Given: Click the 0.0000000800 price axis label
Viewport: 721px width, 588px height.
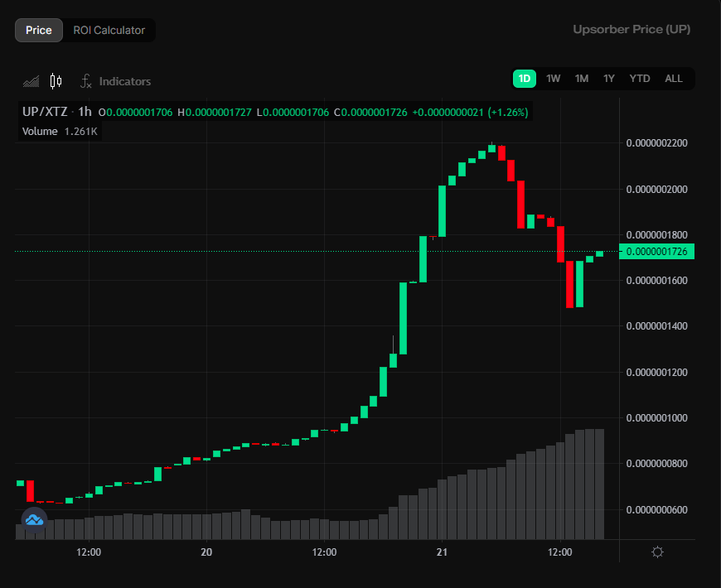Looking at the screenshot, I should (656, 463).
